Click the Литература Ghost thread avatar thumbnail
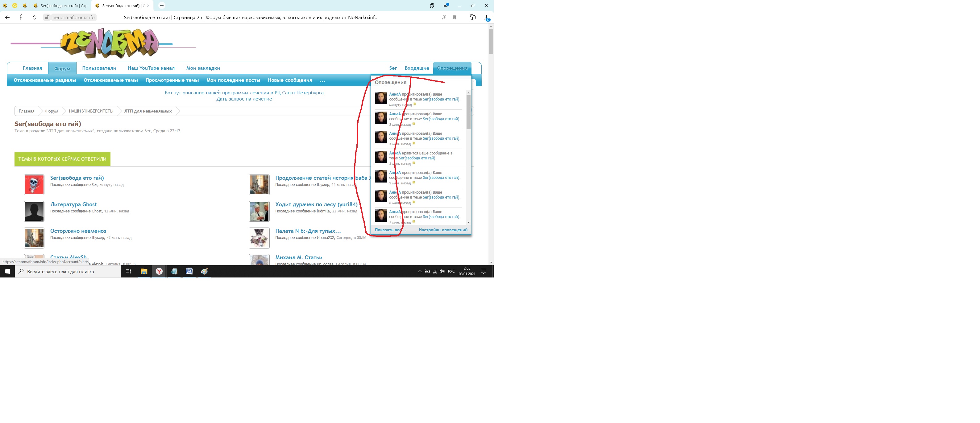This screenshot has height=423, width=980. (x=34, y=211)
